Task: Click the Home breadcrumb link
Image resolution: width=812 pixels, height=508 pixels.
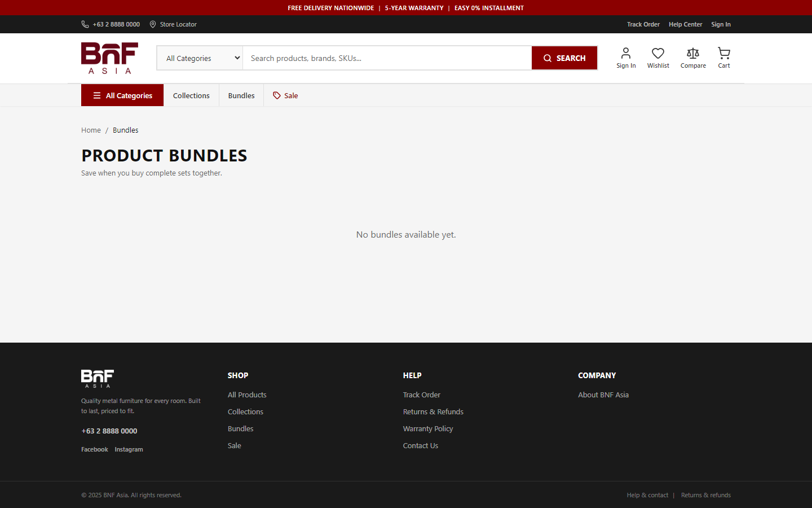Action: tap(91, 130)
